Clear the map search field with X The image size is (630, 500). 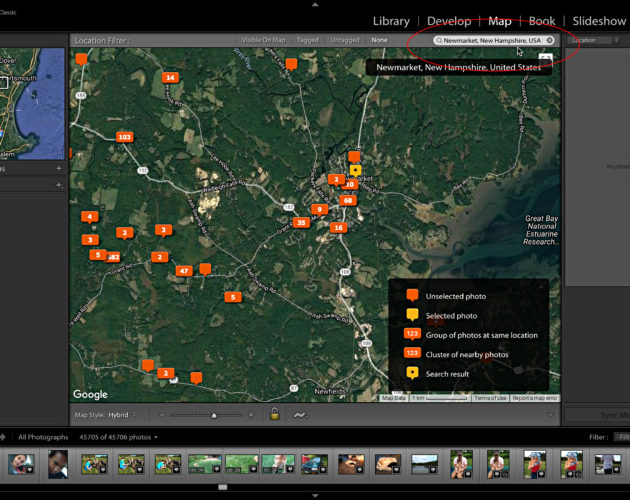click(x=549, y=40)
